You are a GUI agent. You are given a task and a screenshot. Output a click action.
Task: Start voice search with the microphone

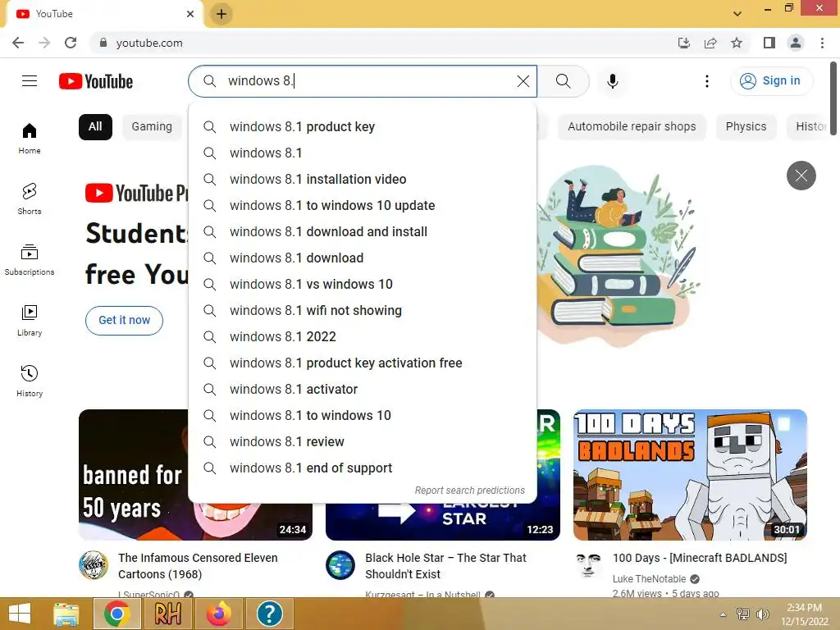[612, 81]
